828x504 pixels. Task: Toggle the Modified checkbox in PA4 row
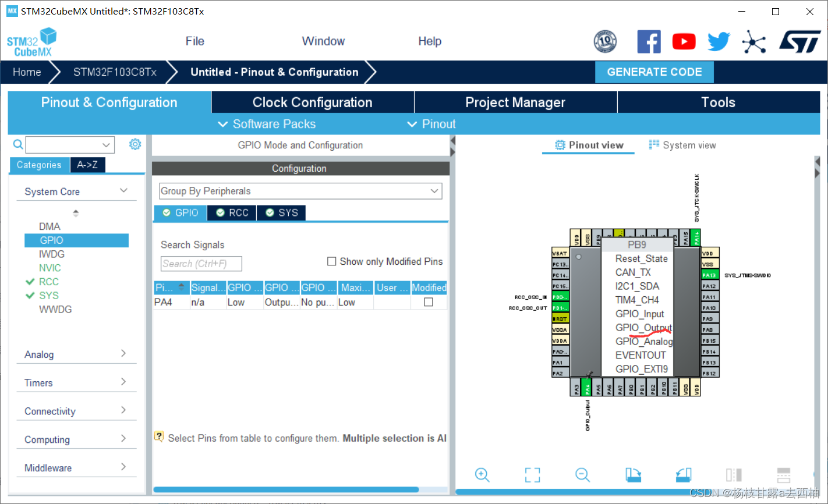[429, 302]
